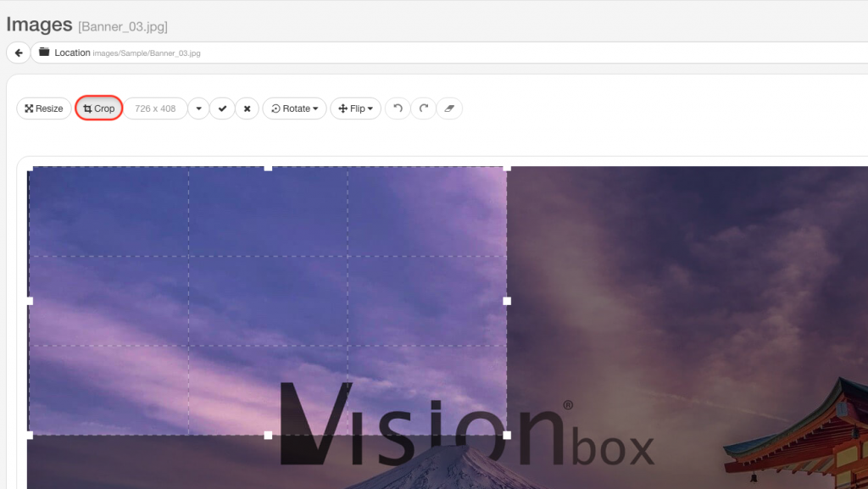Click the Images page heading
868x489 pixels.
coord(39,25)
